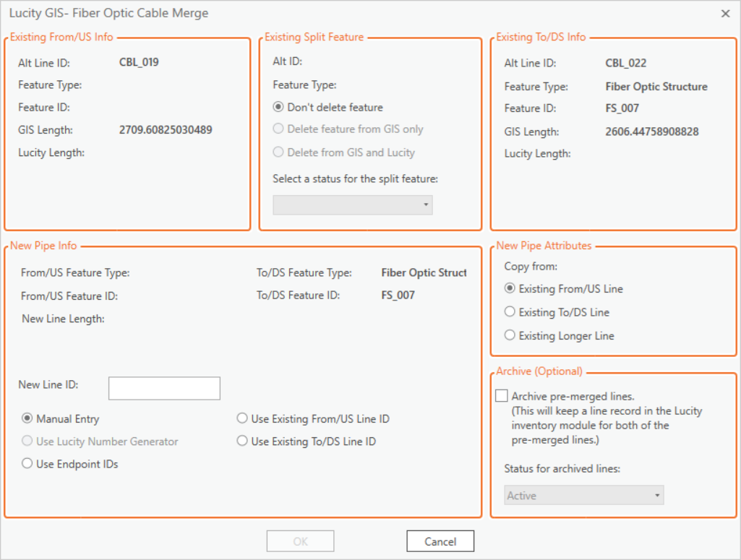Click the New Line ID input field

[164, 388]
